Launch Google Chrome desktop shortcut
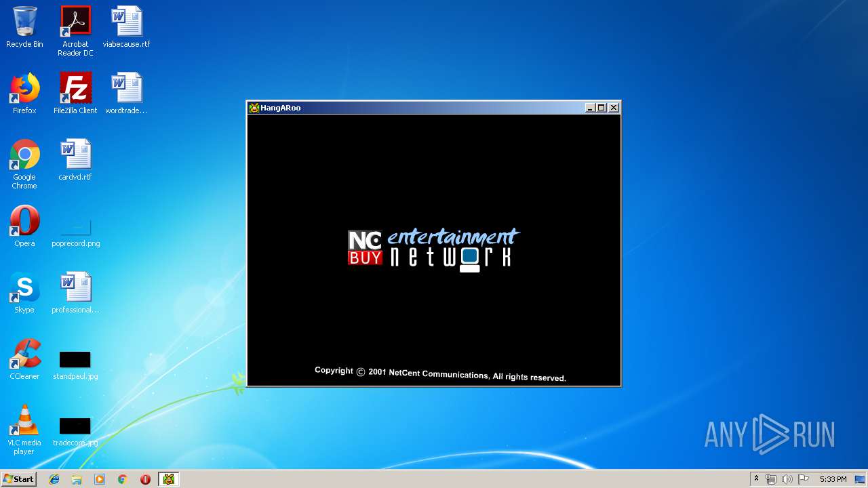The width and height of the screenshot is (868, 488). click(x=24, y=164)
